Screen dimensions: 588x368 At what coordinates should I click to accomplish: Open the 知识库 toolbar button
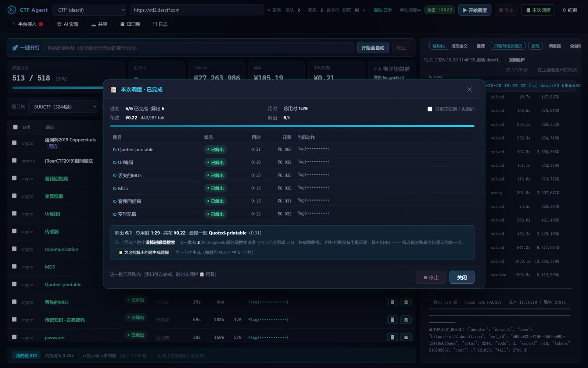(130, 24)
